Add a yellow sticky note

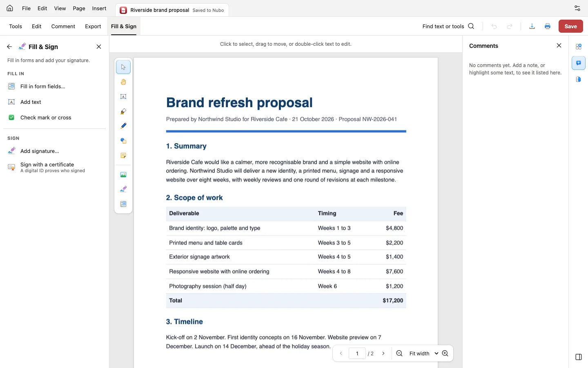click(x=123, y=155)
